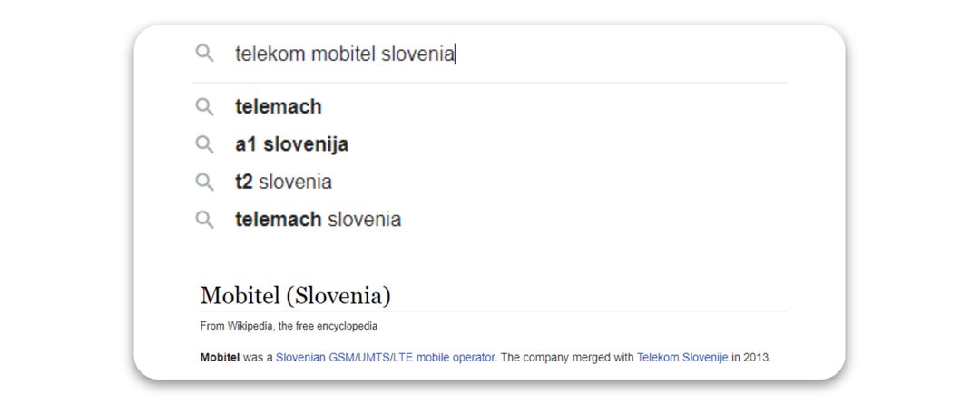This screenshot has height=405, width=980.
Task: Click the 'Mobitel (Slovenia)' article heading
Action: [295, 295]
